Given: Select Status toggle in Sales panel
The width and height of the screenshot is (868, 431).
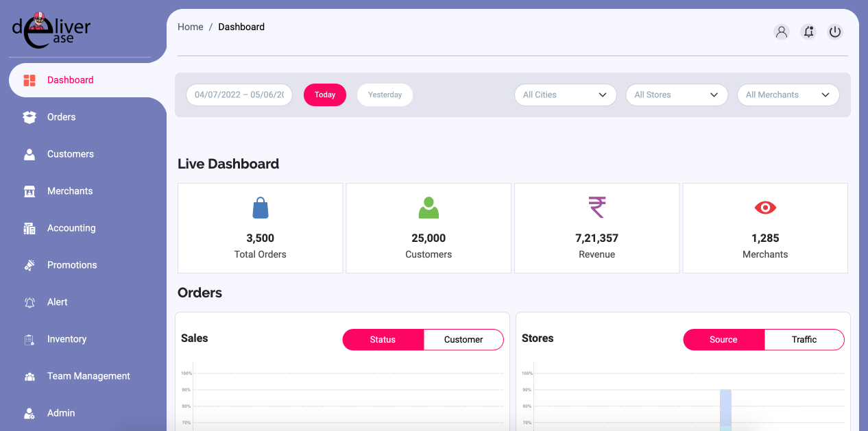Looking at the screenshot, I should coord(383,340).
